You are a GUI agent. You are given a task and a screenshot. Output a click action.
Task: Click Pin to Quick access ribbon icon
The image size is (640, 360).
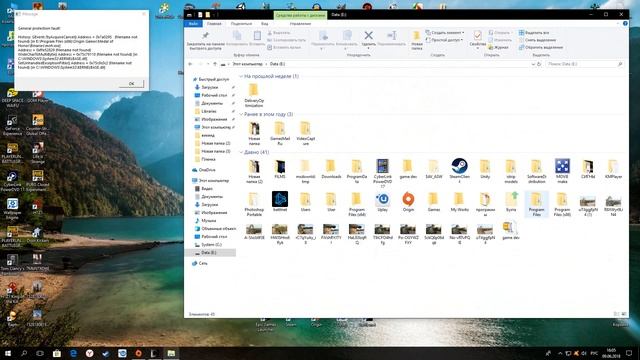coord(206,36)
